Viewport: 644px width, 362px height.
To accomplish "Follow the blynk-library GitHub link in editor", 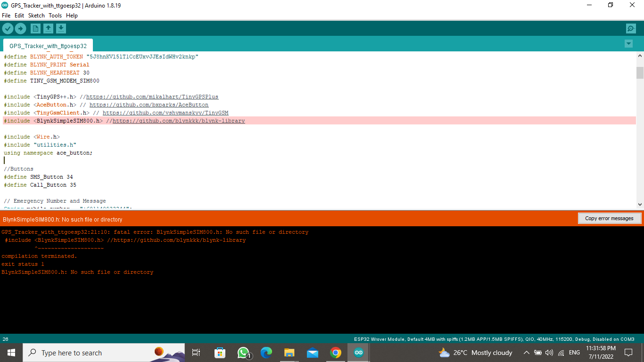I will 179,121.
